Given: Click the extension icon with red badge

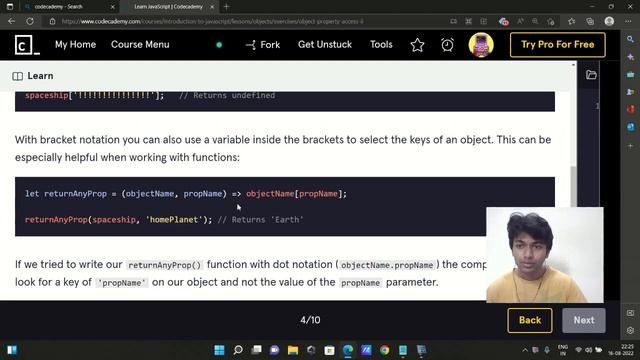Looking at the screenshot, I should (503, 21).
